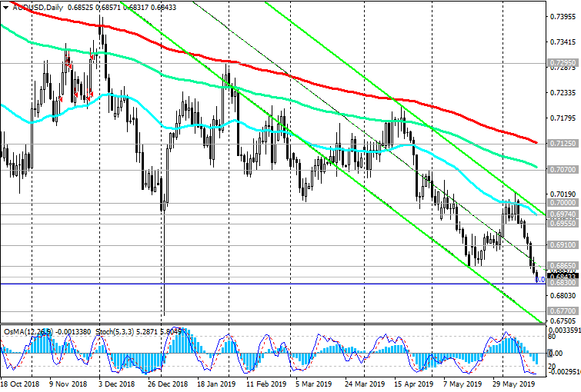The height and width of the screenshot is (392, 581).
Task: Select the red moving average line endpoint
Action: click(x=536, y=142)
